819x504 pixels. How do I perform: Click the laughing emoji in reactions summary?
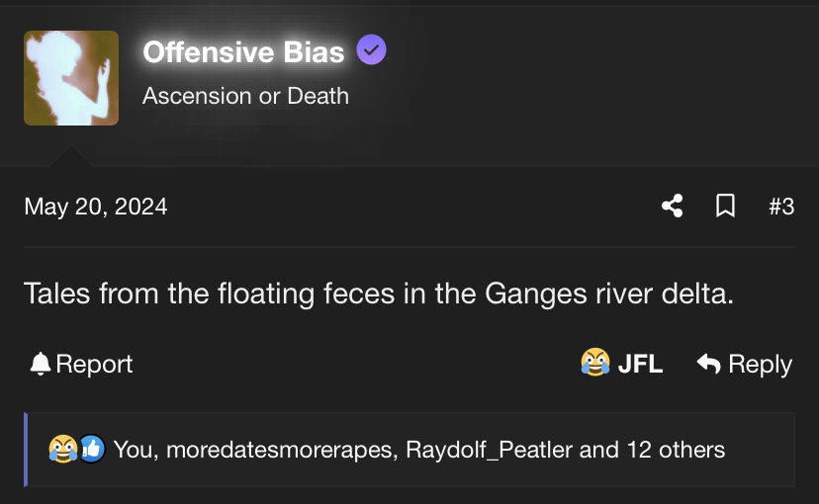[x=62, y=450]
